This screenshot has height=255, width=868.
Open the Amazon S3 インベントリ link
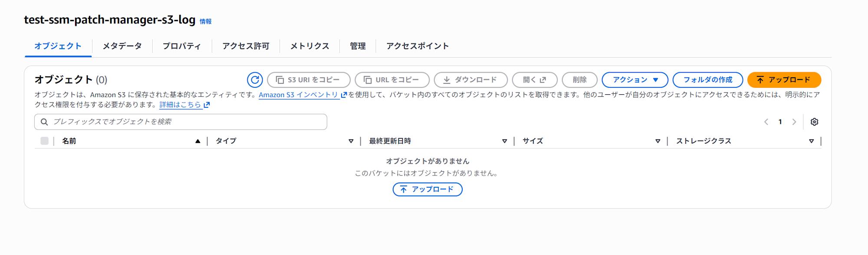pyautogui.click(x=299, y=95)
